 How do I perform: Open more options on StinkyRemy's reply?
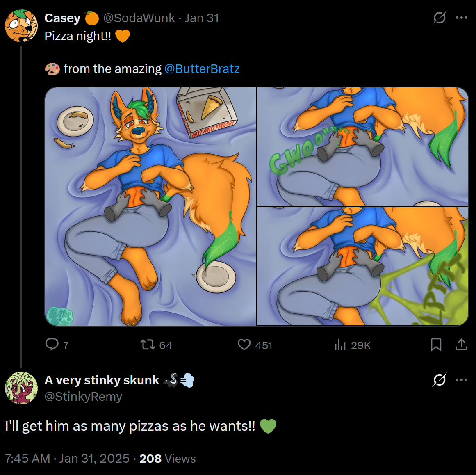pos(462,380)
